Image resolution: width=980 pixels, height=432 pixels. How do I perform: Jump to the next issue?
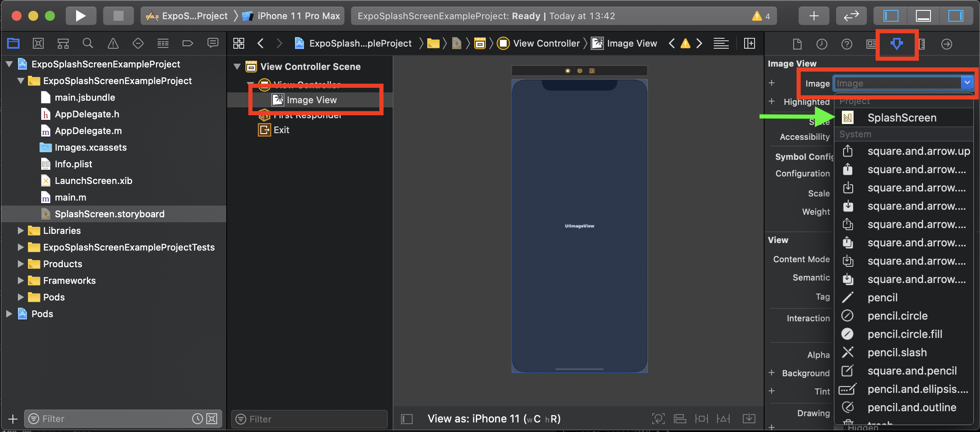pos(699,43)
